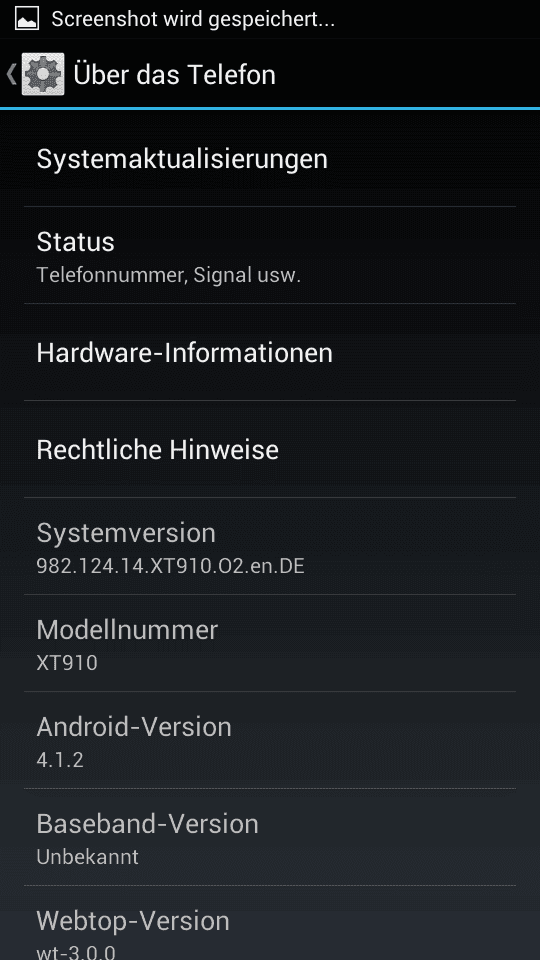Screen dimensions: 540x960
Task: Tap the Baseband-Version entry
Action: point(270,837)
